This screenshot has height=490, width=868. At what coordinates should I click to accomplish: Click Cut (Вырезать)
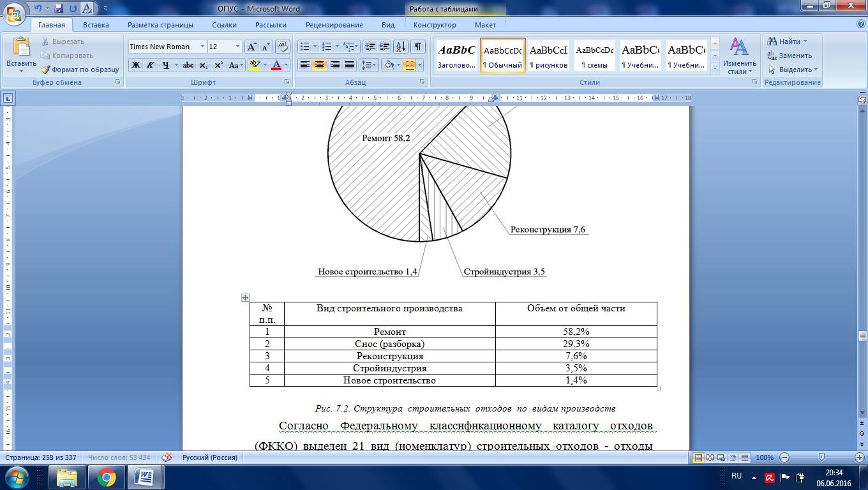tap(63, 41)
